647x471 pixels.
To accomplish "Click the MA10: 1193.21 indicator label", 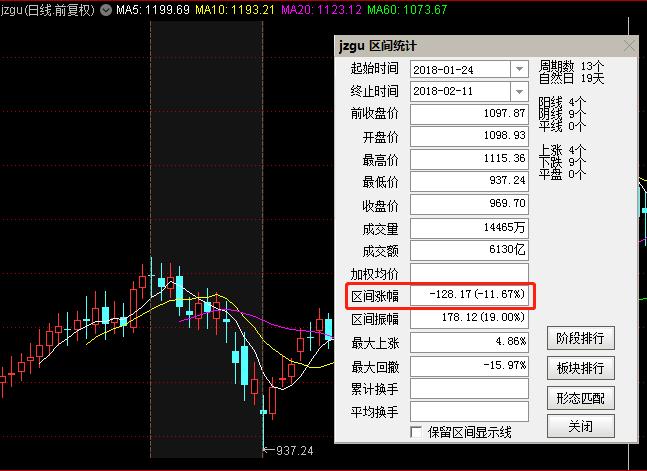I will 235,9.
